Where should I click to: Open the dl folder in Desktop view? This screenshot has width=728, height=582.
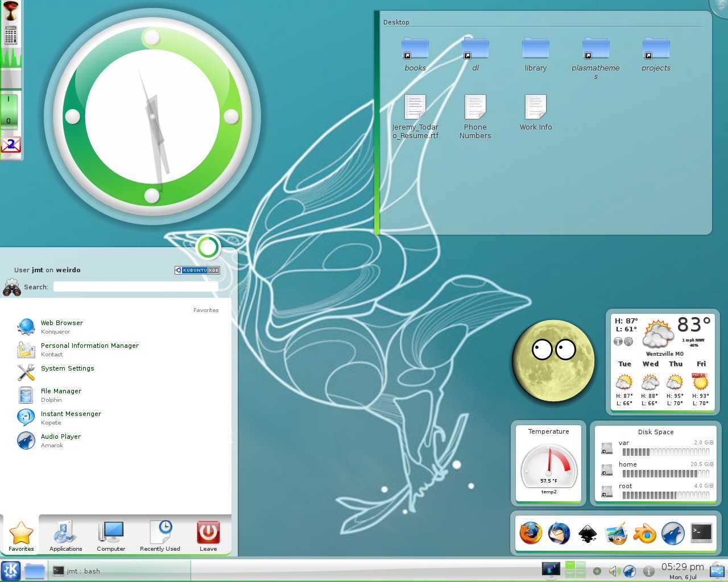click(x=475, y=54)
